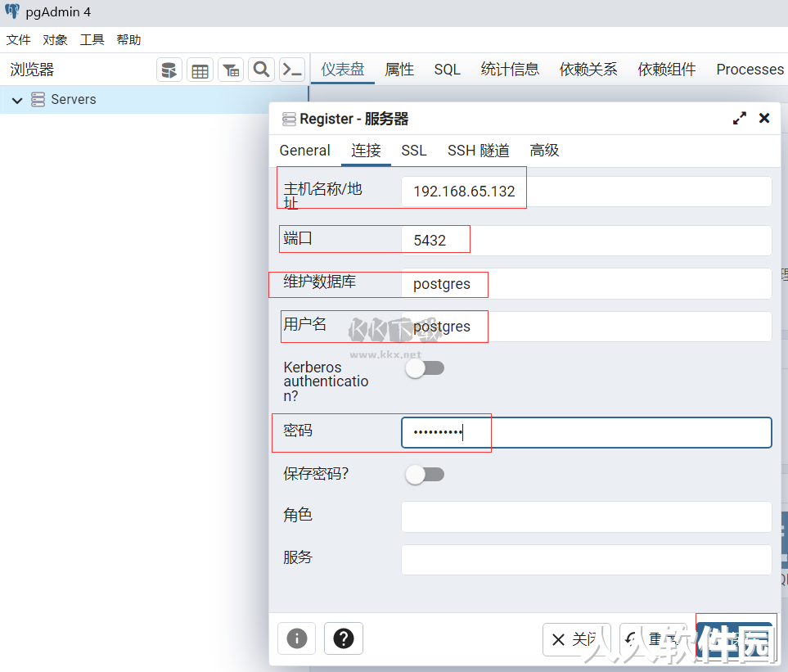788x672 pixels.
Task: Select the 仪表盘 panel tab
Action: click(343, 70)
